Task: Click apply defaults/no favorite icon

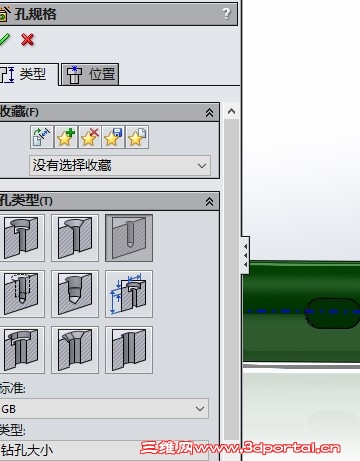Action: (42, 137)
